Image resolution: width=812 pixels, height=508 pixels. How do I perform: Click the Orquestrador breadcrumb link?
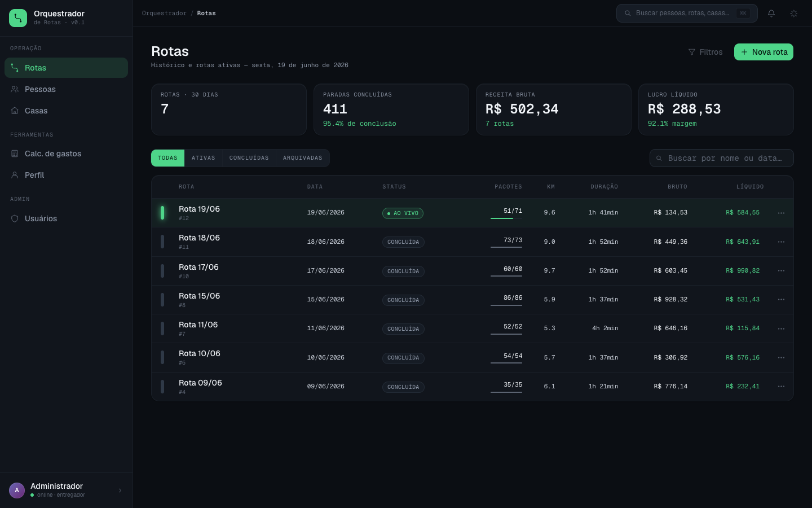click(164, 13)
